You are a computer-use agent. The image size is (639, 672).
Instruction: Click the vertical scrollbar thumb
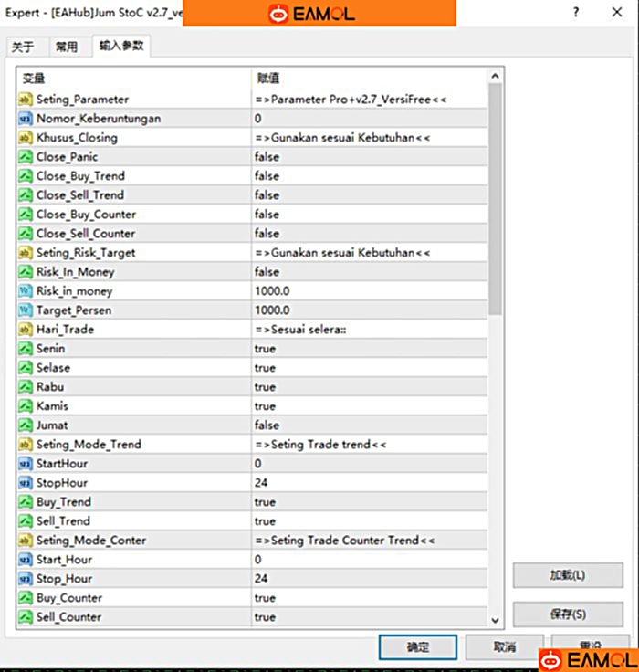495,199
